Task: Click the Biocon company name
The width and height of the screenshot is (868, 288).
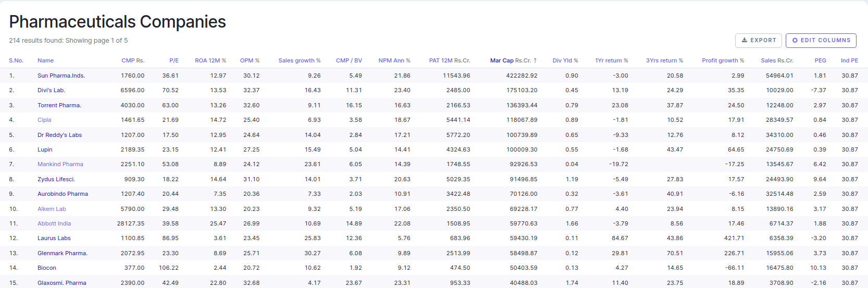Action: (x=46, y=268)
